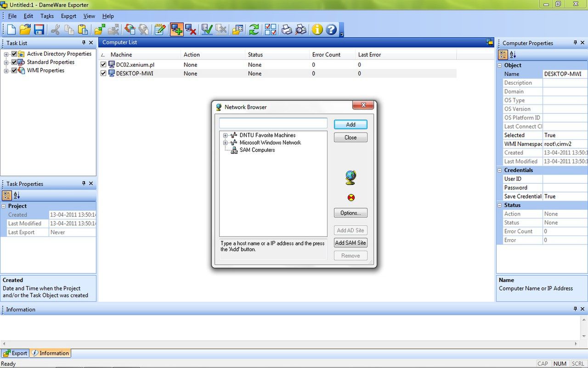Click Add button in Network Browser
The height and width of the screenshot is (368, 588).
coord(351,125)
